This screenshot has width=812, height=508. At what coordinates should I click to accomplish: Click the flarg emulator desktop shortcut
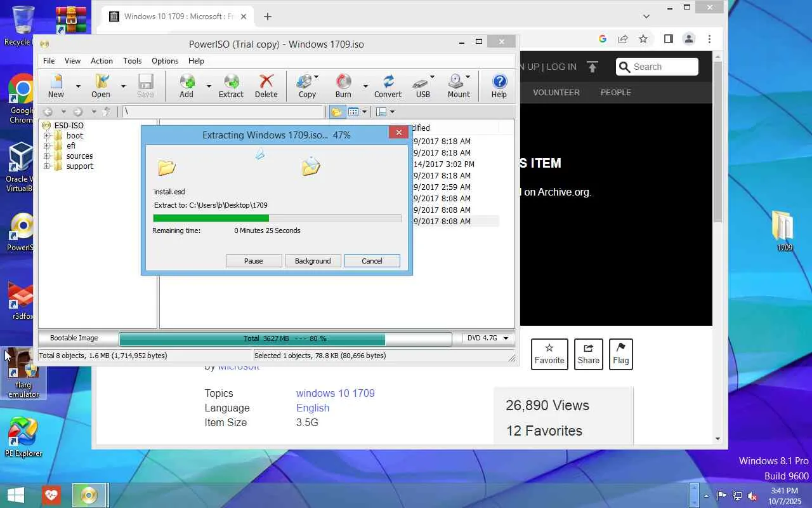tap(23, 375)
